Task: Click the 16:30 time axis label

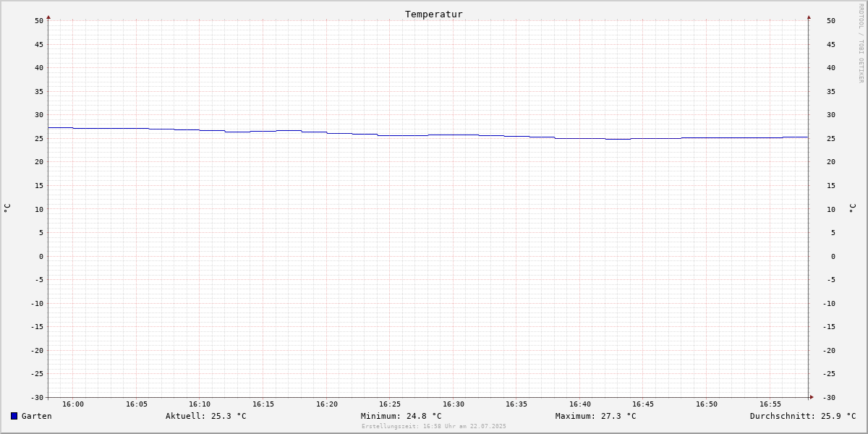Action: click(x=454, y=404)
